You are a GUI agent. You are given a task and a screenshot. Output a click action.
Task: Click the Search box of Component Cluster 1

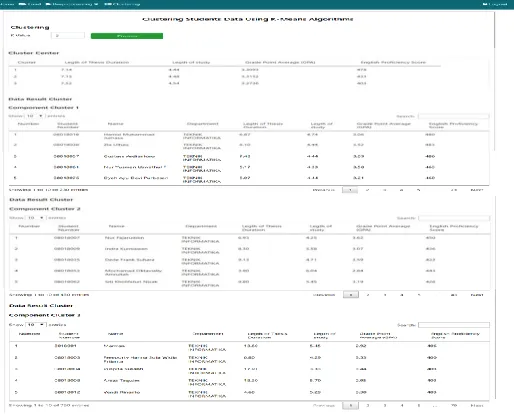(454, 116)
